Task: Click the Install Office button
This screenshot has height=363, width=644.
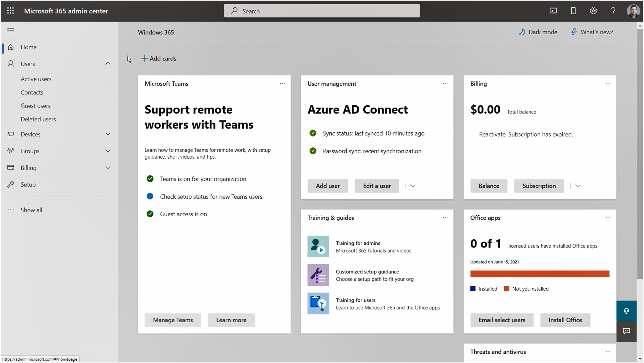Action: (x=565, y=320)
